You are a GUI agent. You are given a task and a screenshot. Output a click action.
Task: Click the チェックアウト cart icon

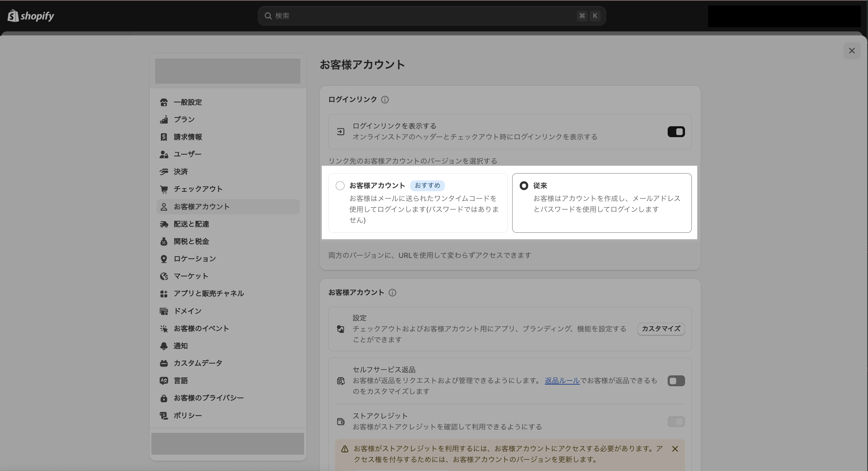pos(164,189)
